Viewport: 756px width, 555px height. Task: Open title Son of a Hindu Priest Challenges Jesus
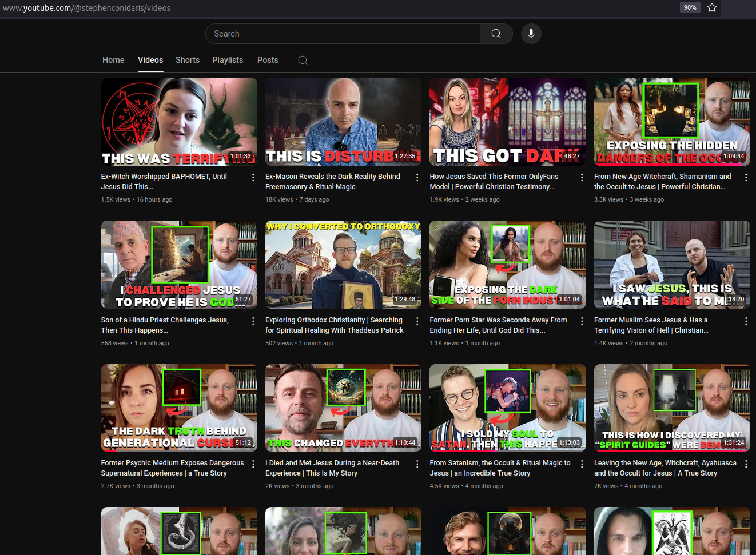click(165, 325)
